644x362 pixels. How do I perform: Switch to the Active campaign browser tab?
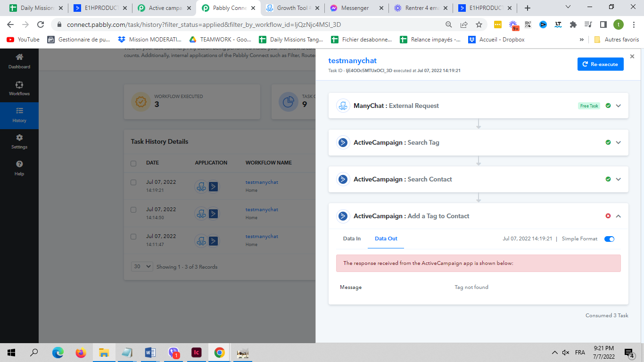tap(165, 8)
